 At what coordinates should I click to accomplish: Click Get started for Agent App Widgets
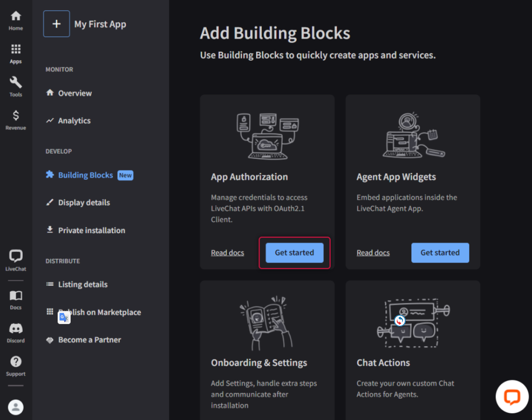coord(440,253)
